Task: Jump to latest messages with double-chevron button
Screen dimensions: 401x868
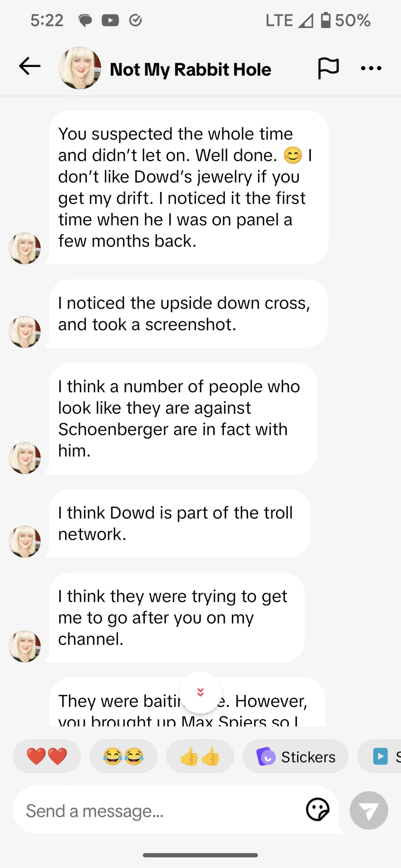Action: click(200, 692)
